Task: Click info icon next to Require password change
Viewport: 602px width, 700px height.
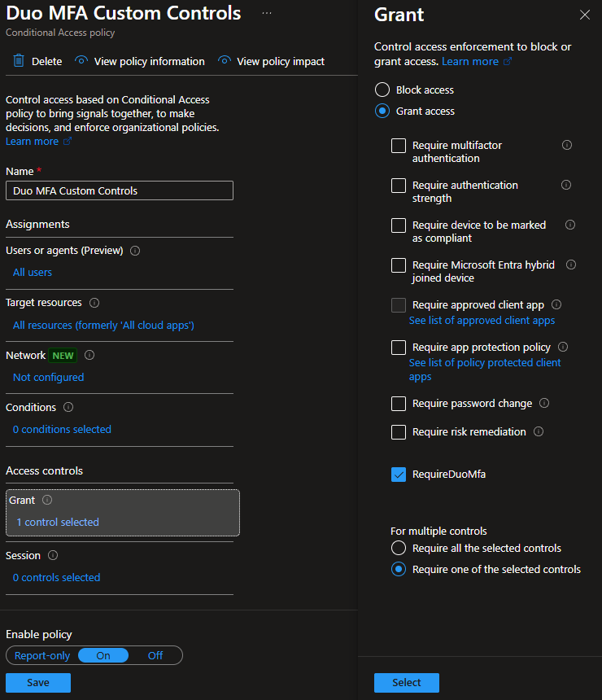Action: [544, 403]
